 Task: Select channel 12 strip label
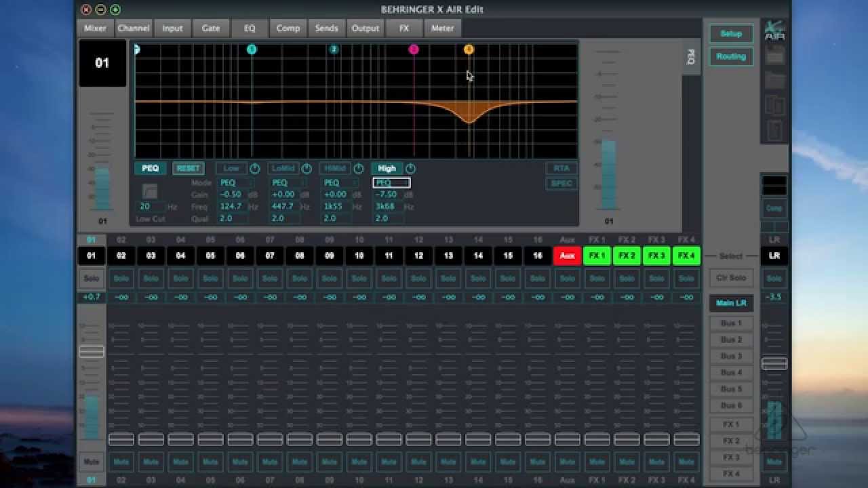[418, 256]
